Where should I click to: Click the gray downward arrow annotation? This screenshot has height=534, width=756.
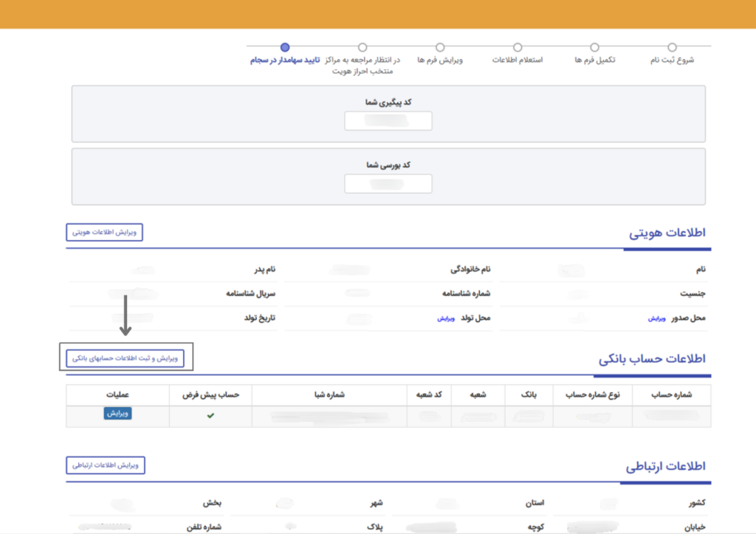126,315
